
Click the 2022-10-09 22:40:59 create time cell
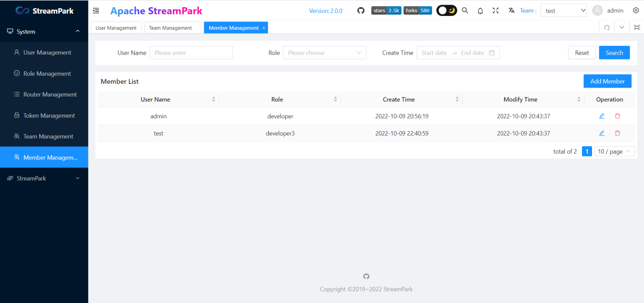click(402, 133)
